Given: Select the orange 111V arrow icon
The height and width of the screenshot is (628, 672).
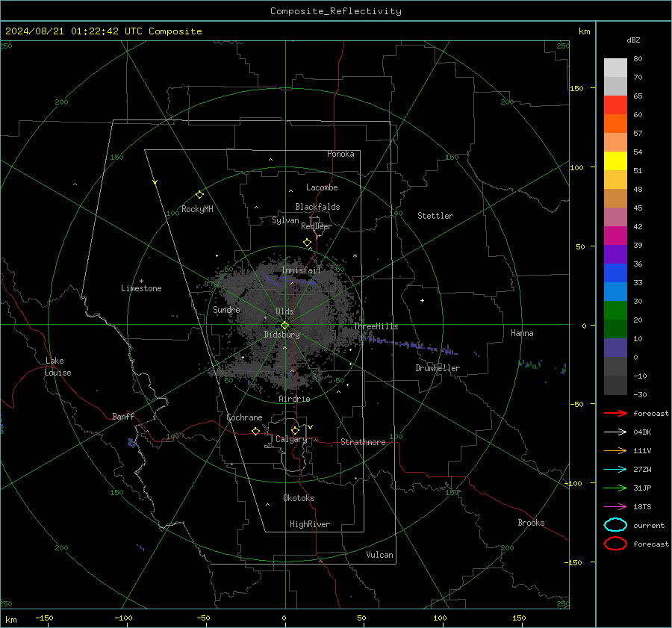Looking at the screenshot, I should tap(615, 450).
